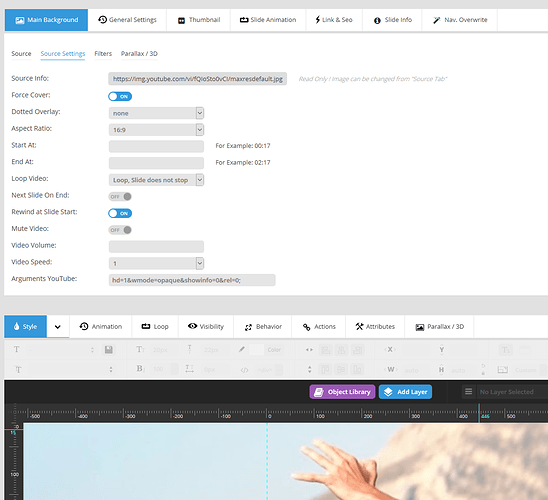The image size is (548, 500).
Task: Open the layer Actions tab
Action: pos(319,327)
